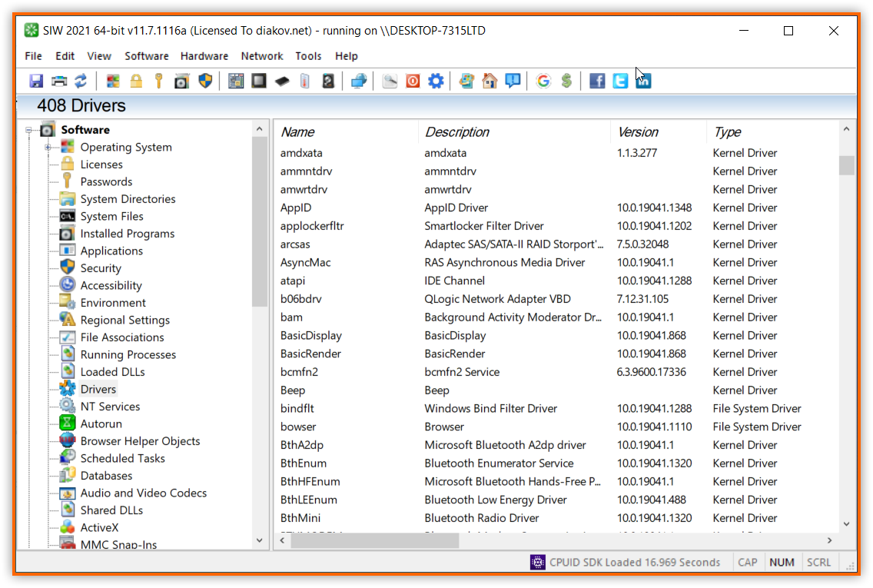Select Autorun in the tree
Screen dimensions: 873x588
coord(101,424)
